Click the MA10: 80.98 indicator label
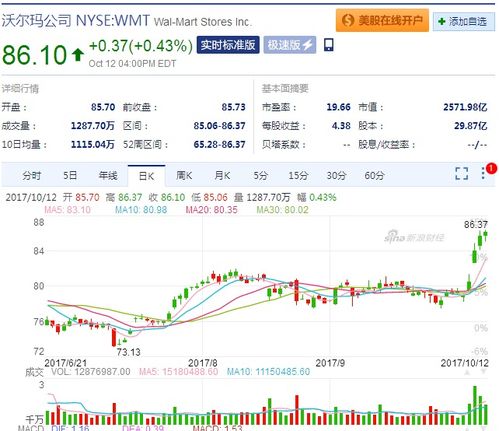499x431 pixels. pyautogui.click(x=141, y=210)
